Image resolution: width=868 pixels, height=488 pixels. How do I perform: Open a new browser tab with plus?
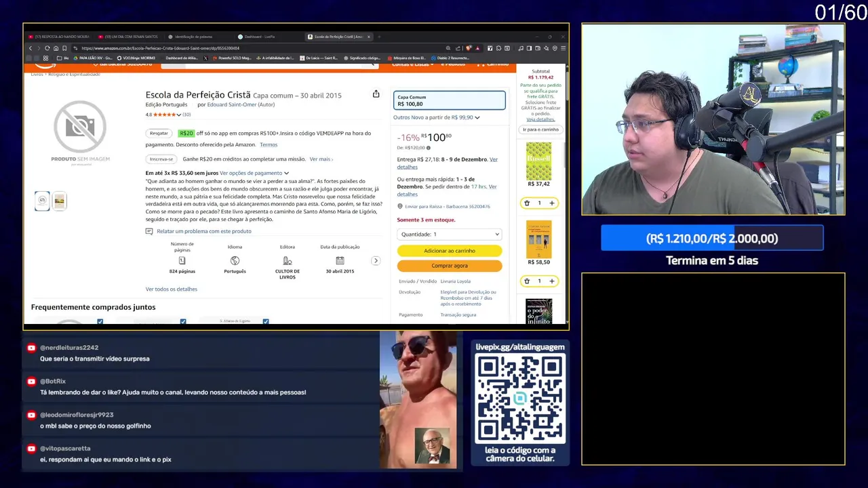coord(379,37)
